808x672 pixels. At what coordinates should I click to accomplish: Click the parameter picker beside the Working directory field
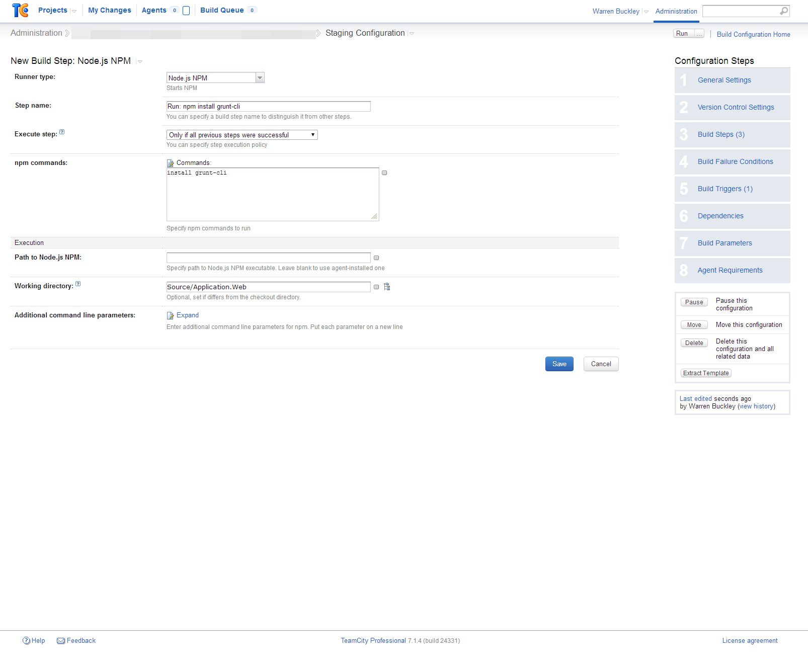coord(376,287)
